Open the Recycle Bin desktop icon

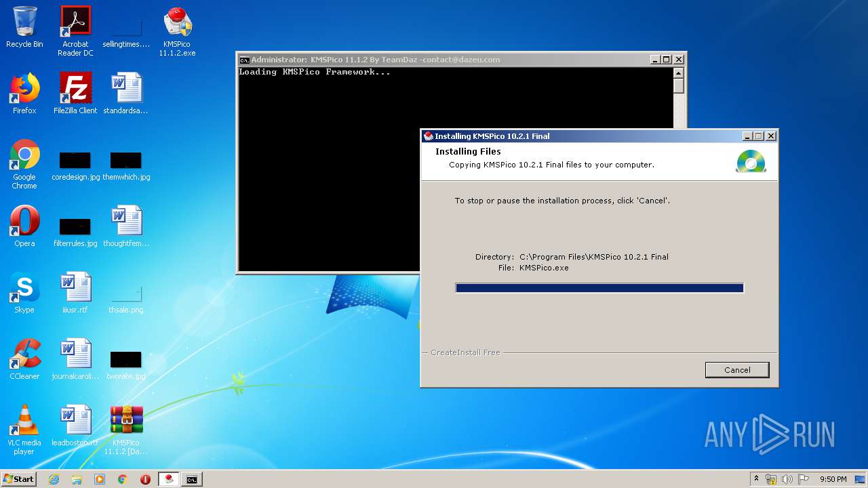point(24,27)
